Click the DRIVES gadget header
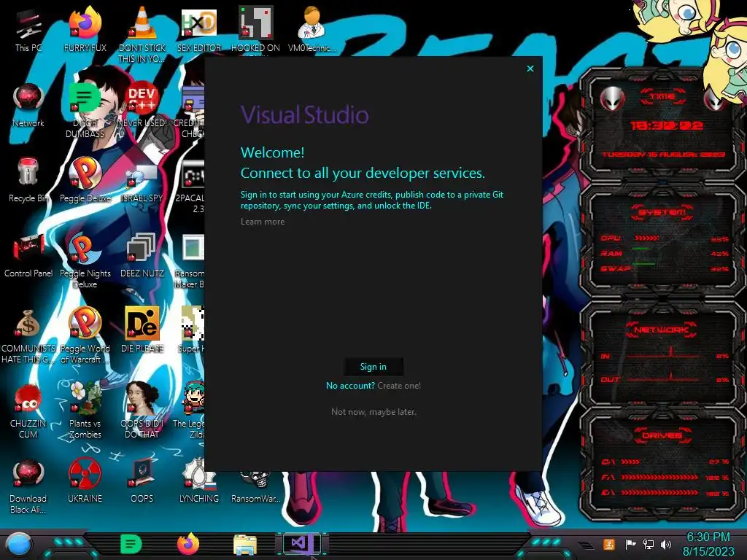The image size is (747, 560). point(662,435)
